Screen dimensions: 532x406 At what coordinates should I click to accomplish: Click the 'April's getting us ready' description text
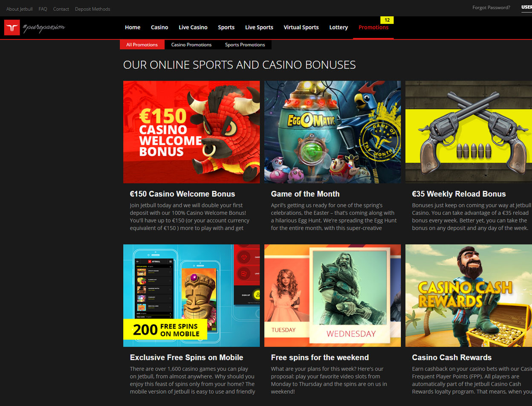tap(334, 217)
